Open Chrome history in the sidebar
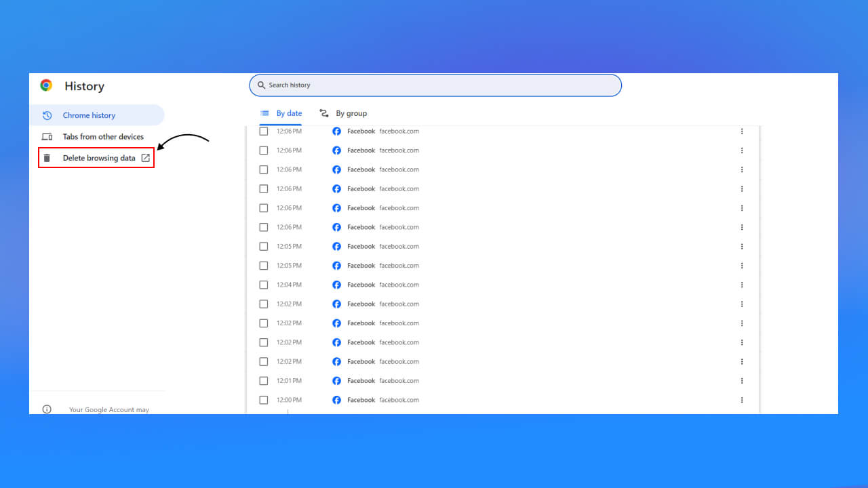 tap(97, 115)
